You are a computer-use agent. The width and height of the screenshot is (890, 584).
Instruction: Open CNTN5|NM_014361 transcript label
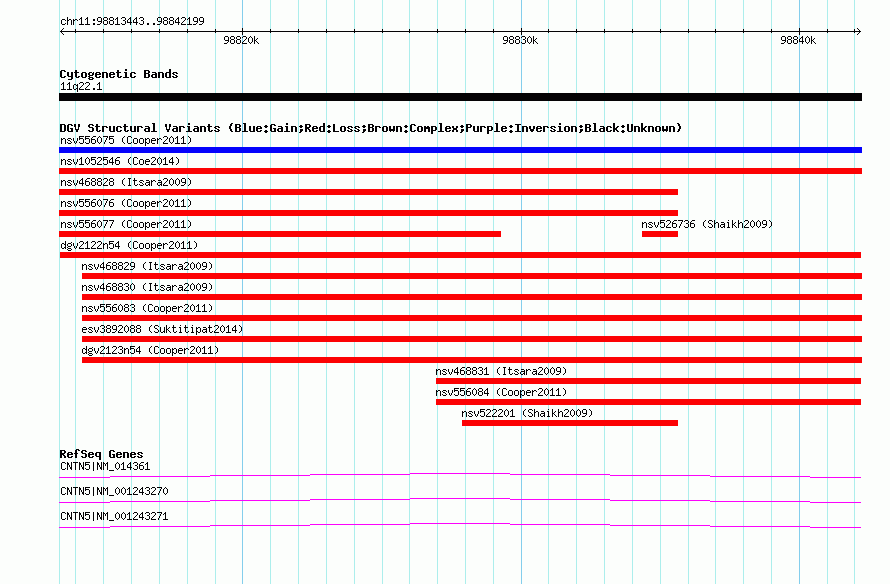[105, 467]
